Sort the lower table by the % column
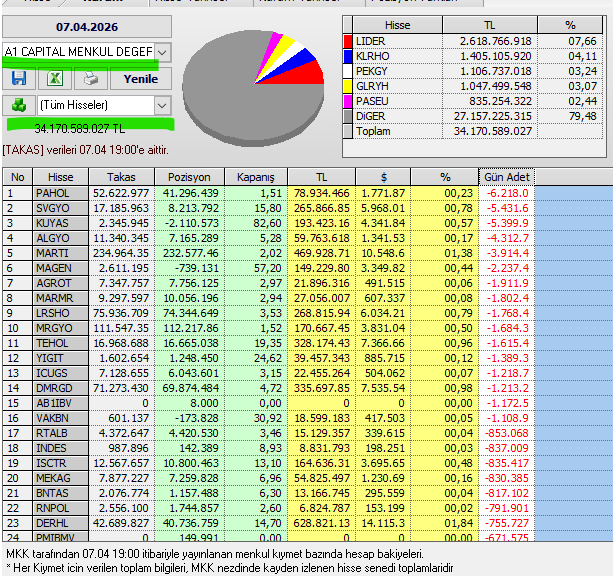The height and width of the screenshot is (576, 613). pos(445,177)
